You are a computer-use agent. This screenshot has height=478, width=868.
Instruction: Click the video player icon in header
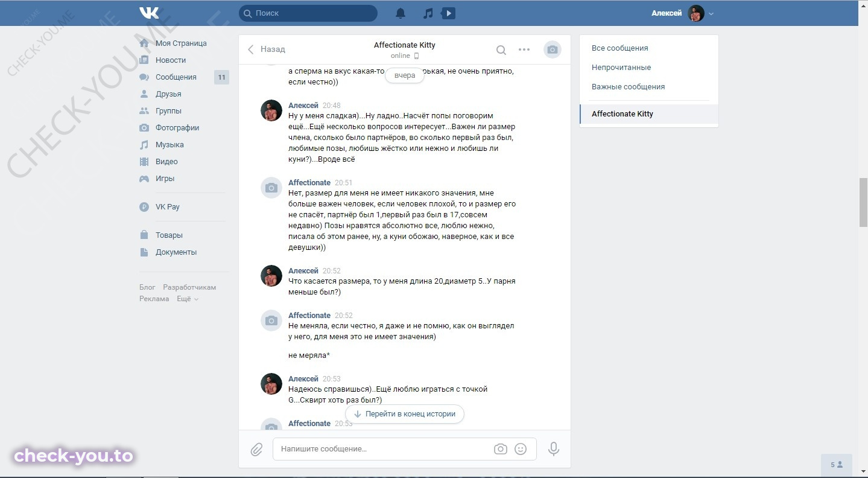pyautogui.click(x=448, y=13)
